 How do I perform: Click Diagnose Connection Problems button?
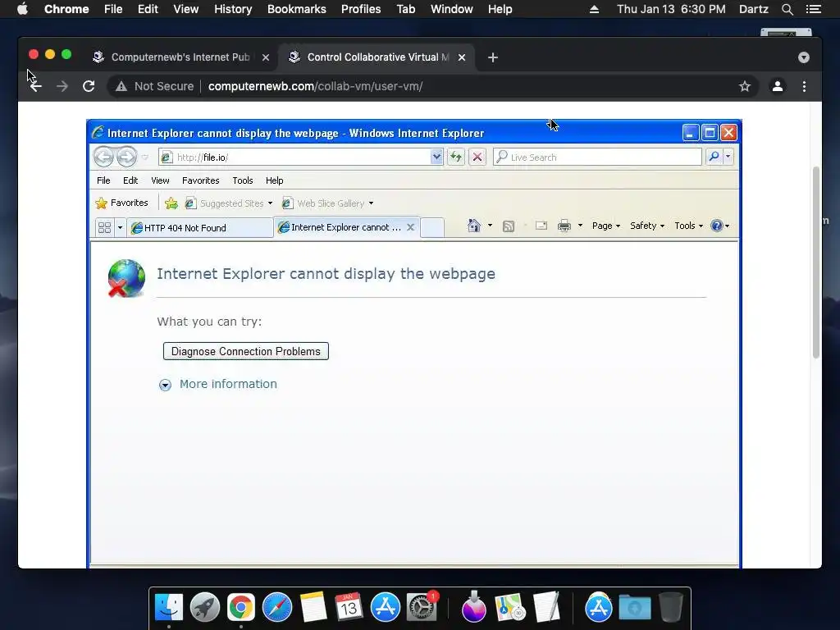coord(246,351)
